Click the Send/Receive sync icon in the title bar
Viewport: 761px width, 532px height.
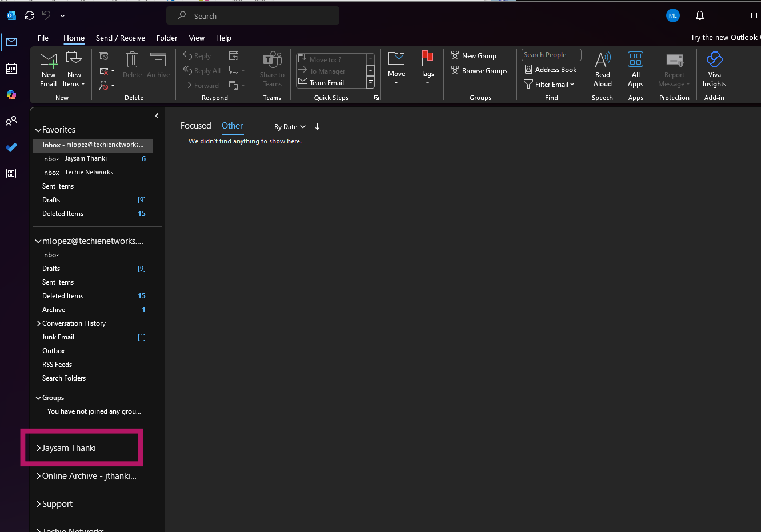point(30,16)
